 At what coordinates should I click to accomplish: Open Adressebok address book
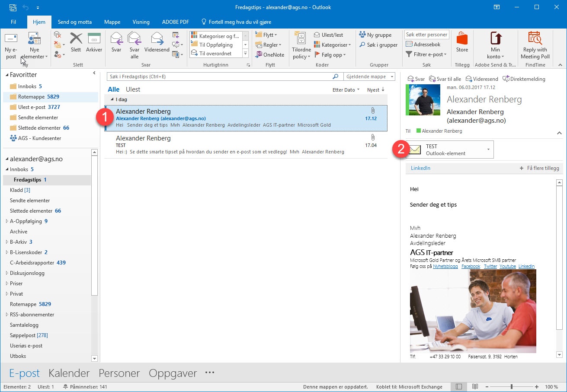click(423, 45)
